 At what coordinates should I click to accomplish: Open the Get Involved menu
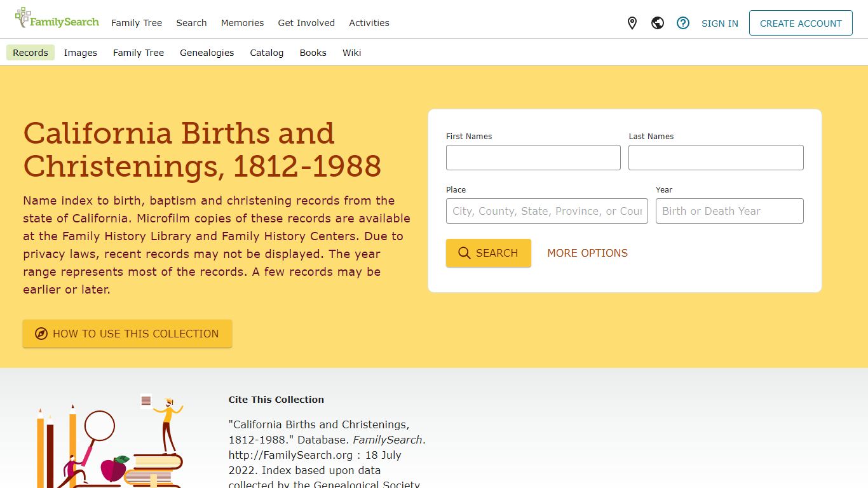pos(306,23)
